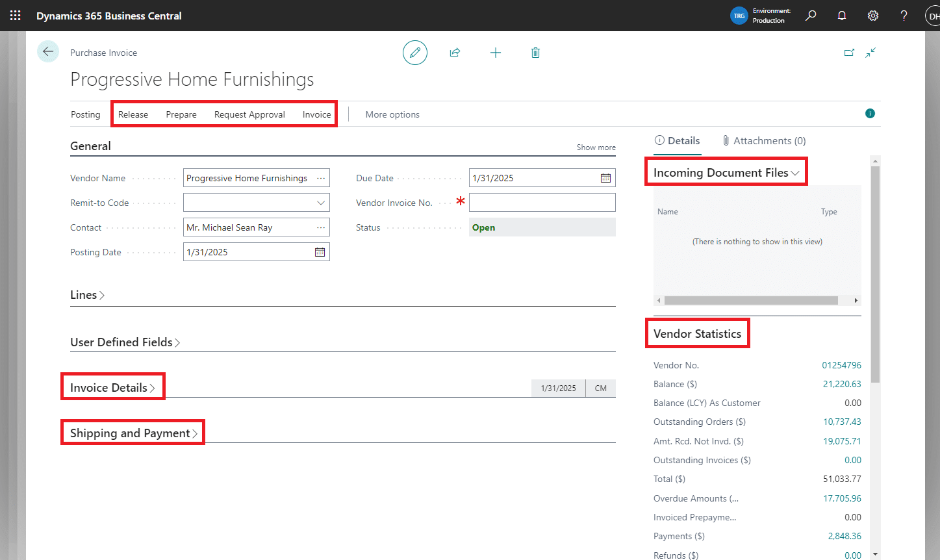
Task: Click Payments value 2,848.36
Action: [845, 536]
